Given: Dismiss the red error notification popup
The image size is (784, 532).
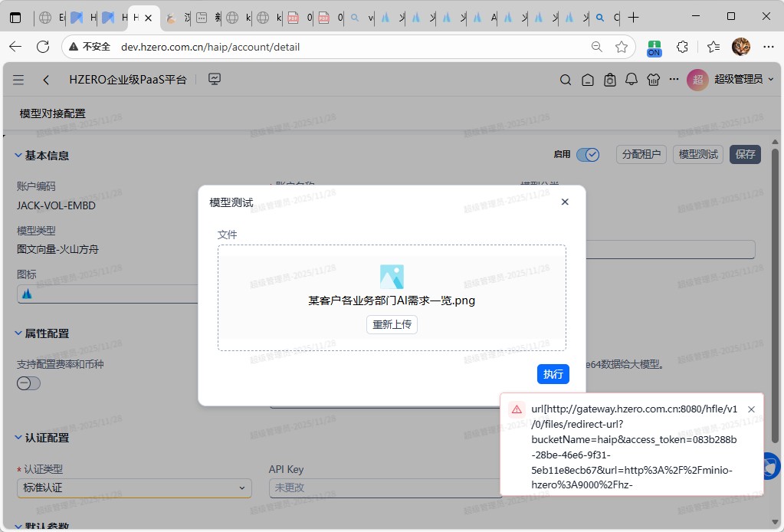Looking at the screenshot, I should pos(751,409).
